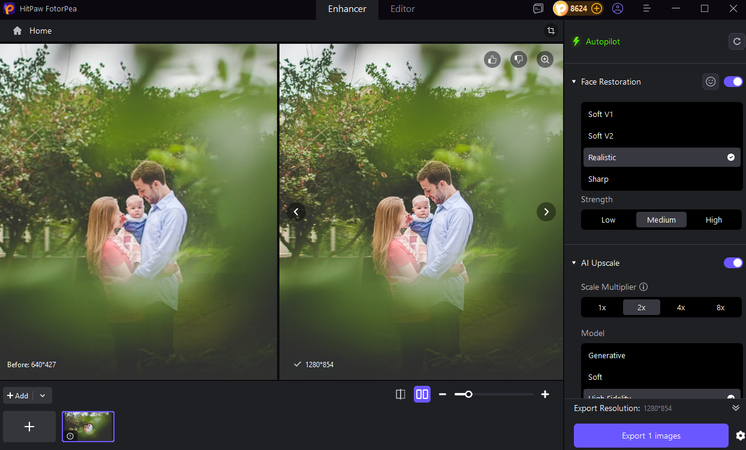Add more credits with plus icon
The image size is (746, 450).
[597, 9]
